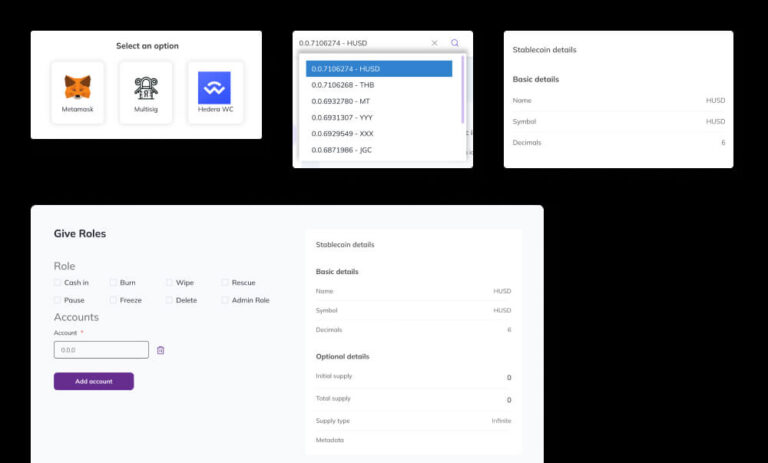768x463 pixels.
Task: Click the Supply type value Infinite
Action: [x=501, y=421]
